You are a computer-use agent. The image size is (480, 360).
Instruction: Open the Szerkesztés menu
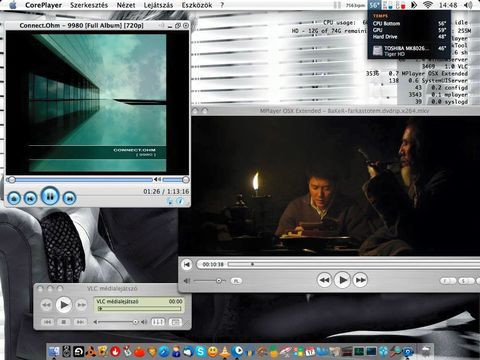(89, 5)
